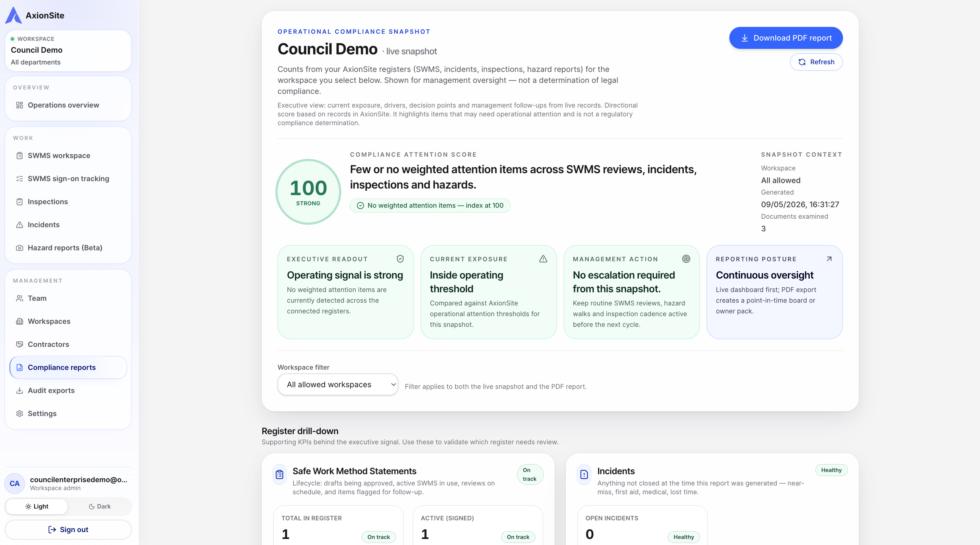Click the Inspections clipboard-check icon

coord(19,202)
